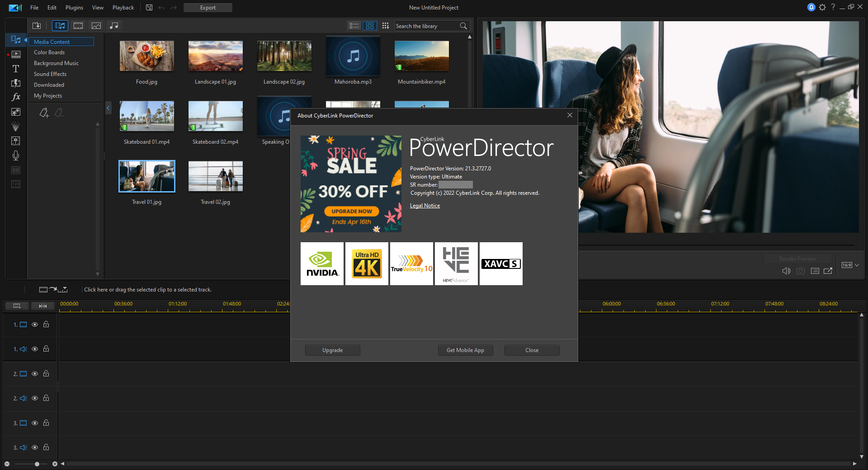The width and height of the screenshot is (868, 470).
Task: Open preferences with the gear icon
Action: coord(822,7)
